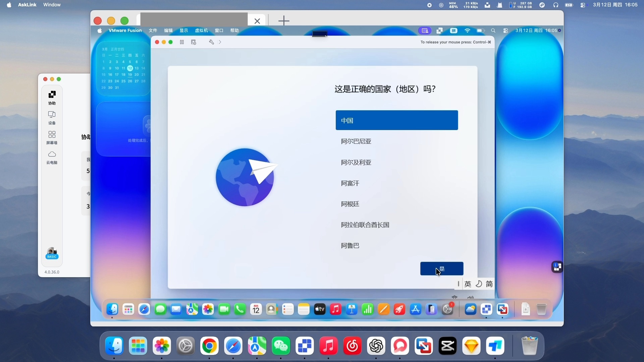Click the AskLink floating widget on remote screen edge

click(x=557, y=267)
